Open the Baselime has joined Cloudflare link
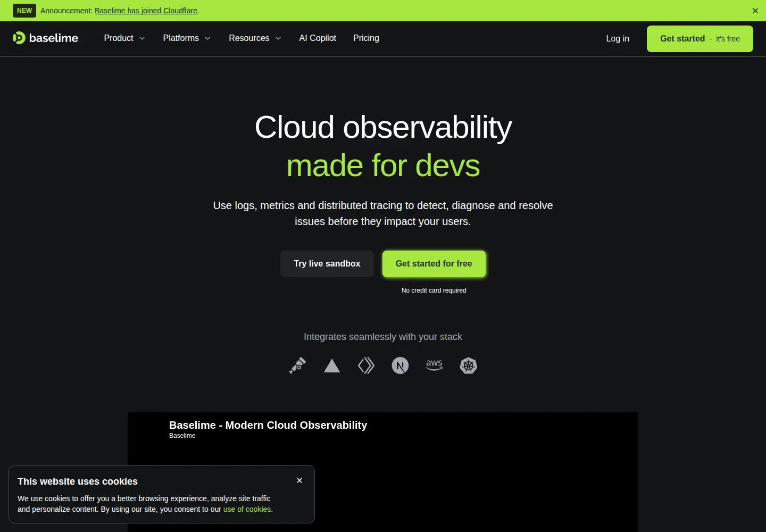 [x=146, y=11]
